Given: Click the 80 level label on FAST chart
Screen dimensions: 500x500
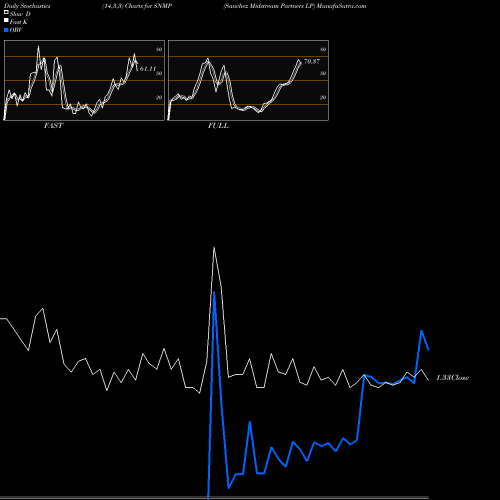Looking at the screenshot, I should pos(159,49).
